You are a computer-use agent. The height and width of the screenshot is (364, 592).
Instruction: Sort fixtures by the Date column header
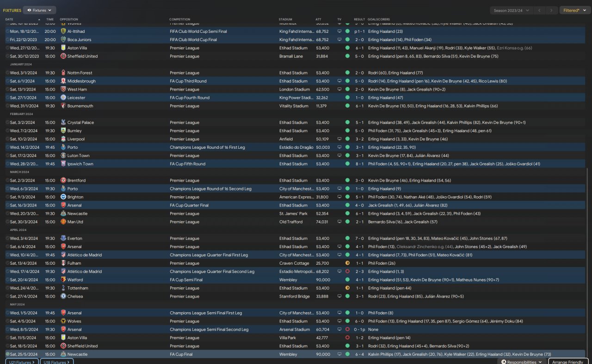click(x=9, y=19)
